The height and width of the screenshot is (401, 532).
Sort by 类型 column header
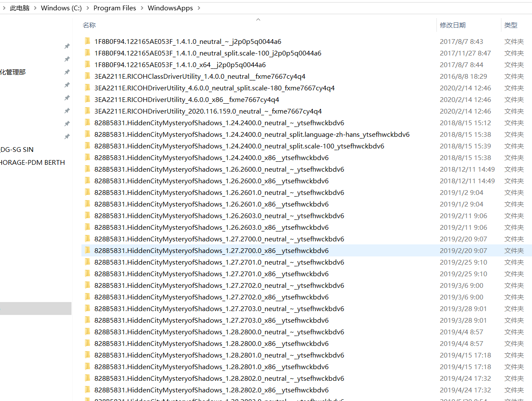511,25
